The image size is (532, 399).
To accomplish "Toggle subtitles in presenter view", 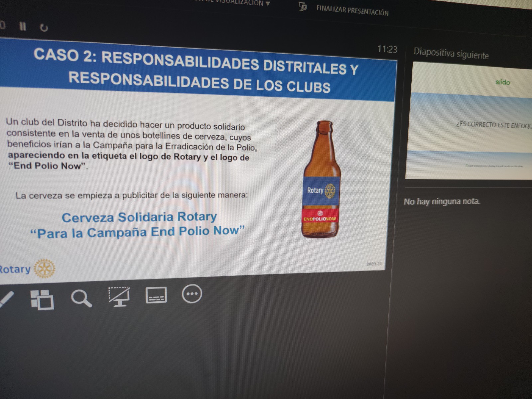I will (x=156, y=295).
